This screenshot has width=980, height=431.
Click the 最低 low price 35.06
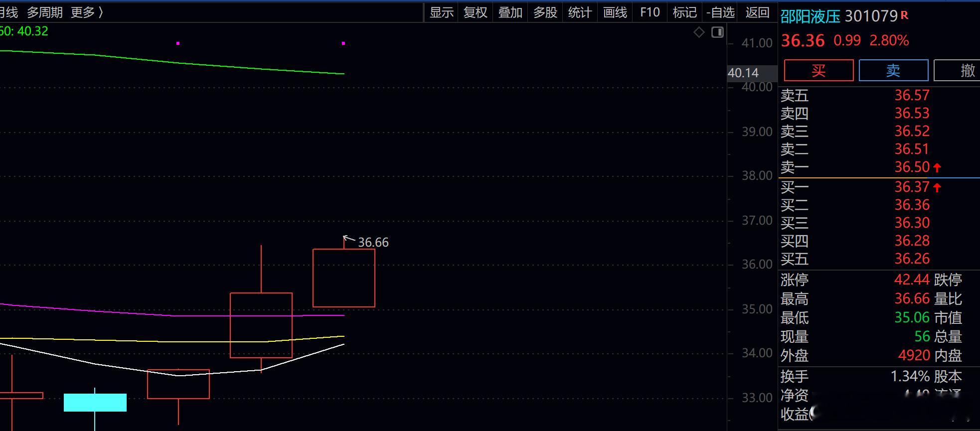click(x=912, y=317)
